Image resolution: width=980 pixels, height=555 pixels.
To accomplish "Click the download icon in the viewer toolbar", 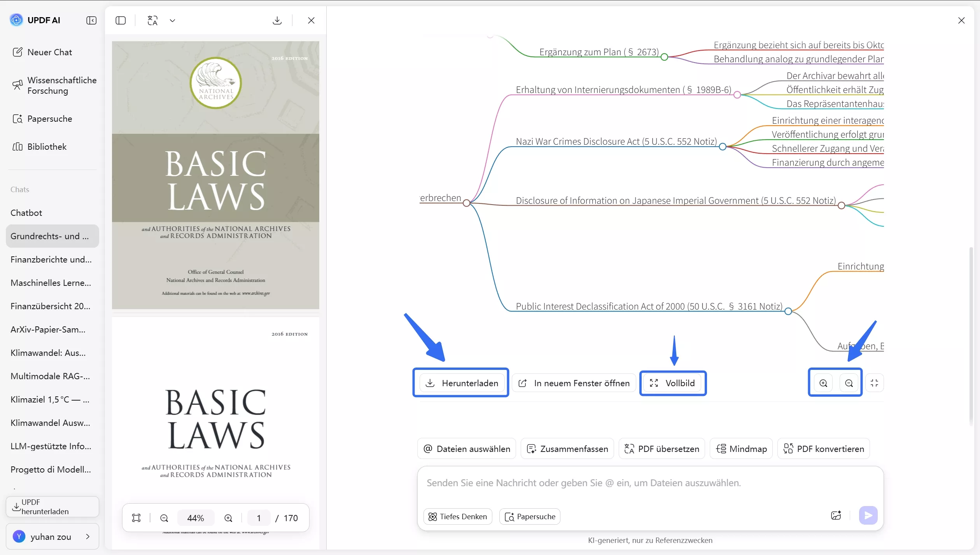I will tap(277, 20).
